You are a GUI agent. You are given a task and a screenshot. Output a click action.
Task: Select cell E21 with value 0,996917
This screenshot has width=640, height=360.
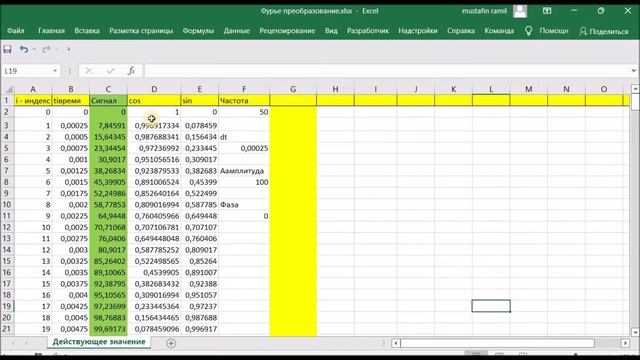click(x=200, y=329)
